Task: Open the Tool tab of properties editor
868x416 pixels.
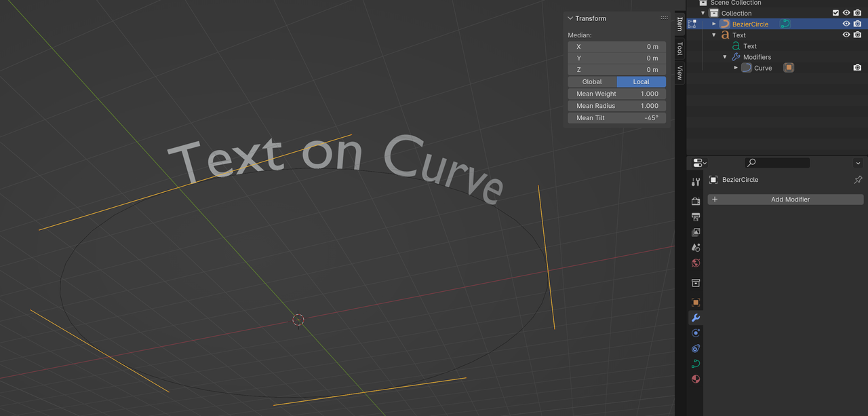Action: 695,182
